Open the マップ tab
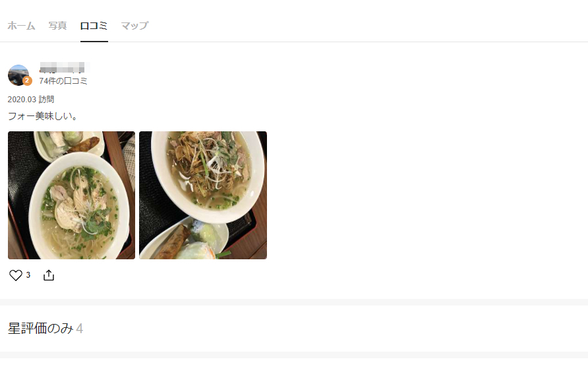This screenshot has width=588, height=384. coord(134,26)
